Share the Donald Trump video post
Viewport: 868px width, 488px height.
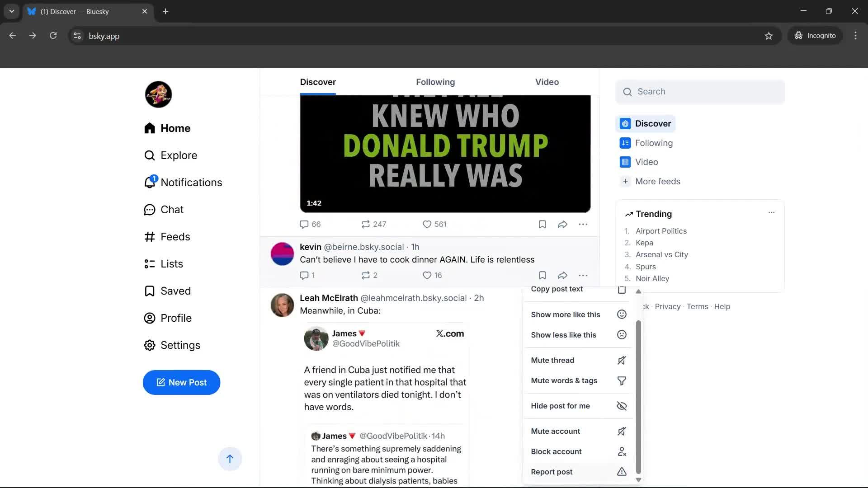point(562,224)
